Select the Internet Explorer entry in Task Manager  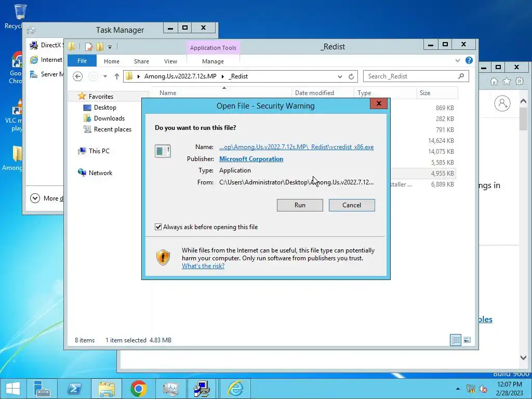pyautogui.click(x=46, y=60)
